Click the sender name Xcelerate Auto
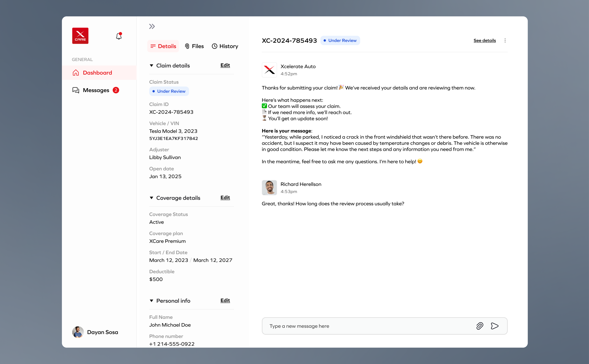Screen dimensions: 589x364 point(298,66)
